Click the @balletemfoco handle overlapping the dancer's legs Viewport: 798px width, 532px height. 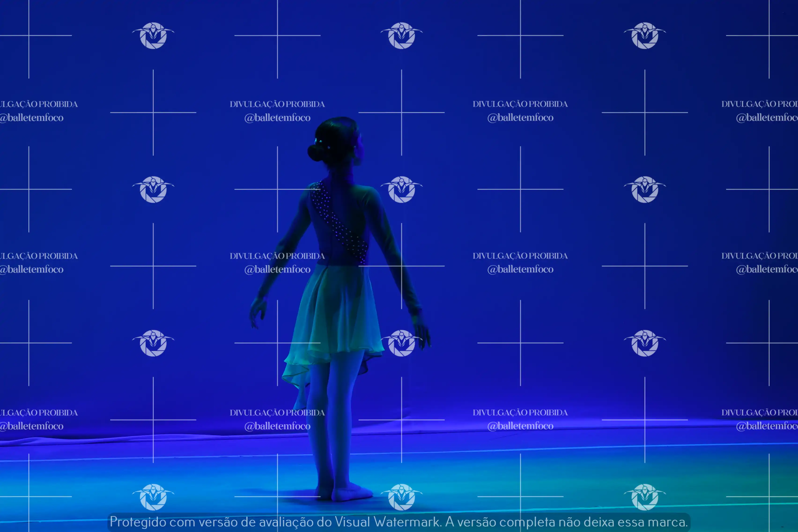pyautogui.click(x=277, y=426)
